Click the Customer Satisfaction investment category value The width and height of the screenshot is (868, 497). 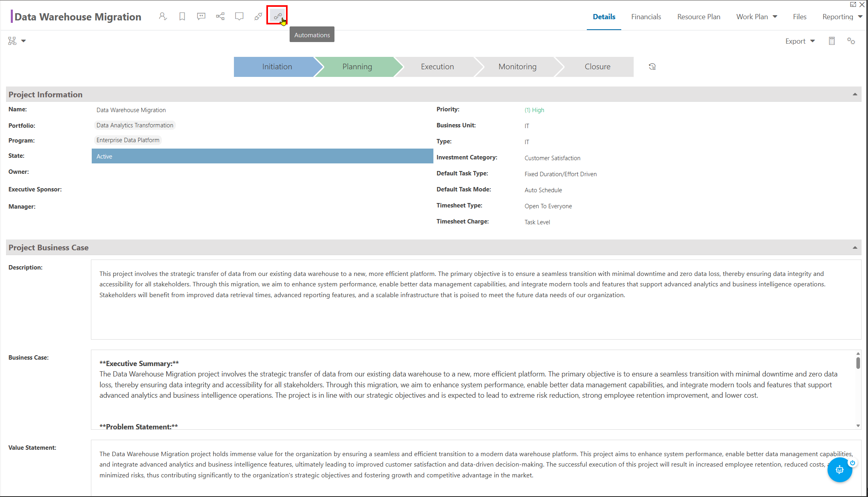click(552, 158)
